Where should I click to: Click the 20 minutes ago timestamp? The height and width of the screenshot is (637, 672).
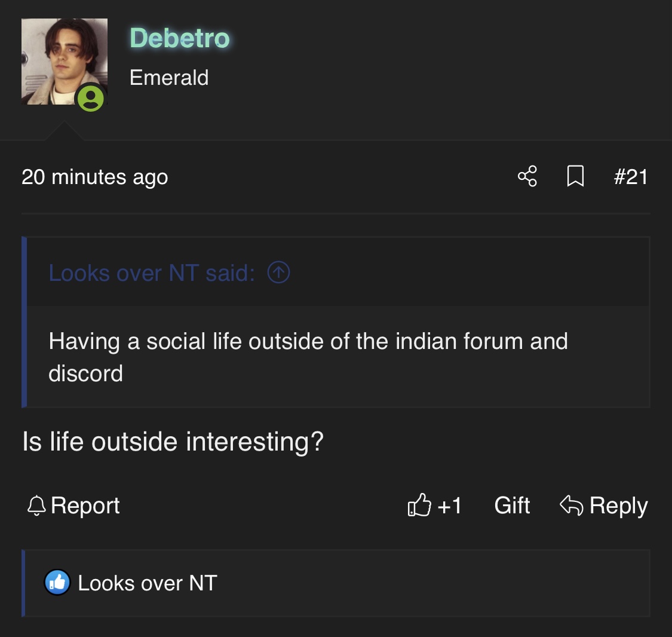coord(94,177)
